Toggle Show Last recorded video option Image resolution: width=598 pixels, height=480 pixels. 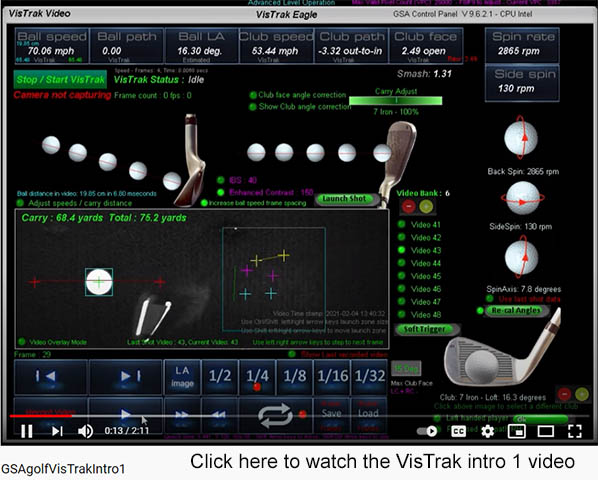tap(338, 355)
